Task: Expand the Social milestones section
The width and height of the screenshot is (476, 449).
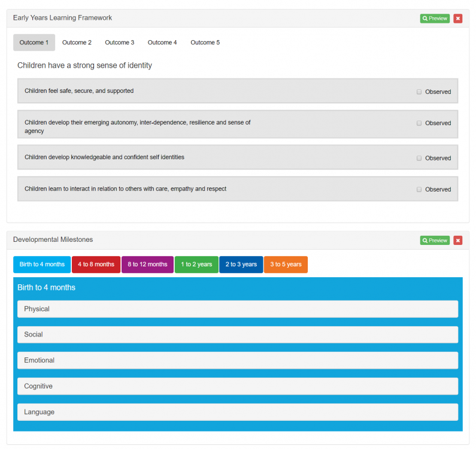Action: coord(237,335)
